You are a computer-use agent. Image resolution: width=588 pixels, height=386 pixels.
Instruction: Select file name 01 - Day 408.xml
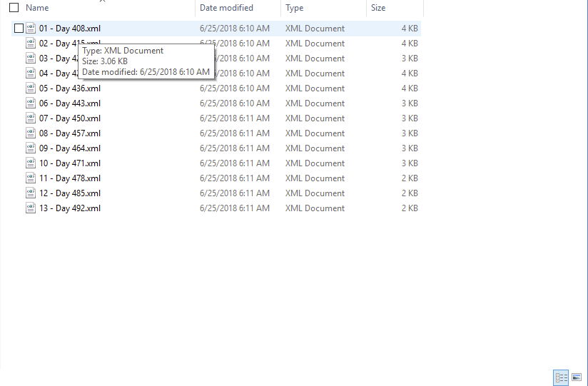[70, 29]
